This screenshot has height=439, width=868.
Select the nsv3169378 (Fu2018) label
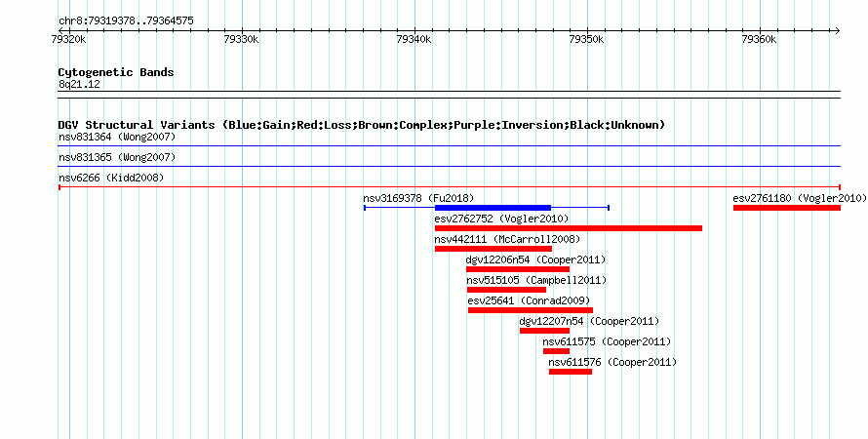coord(418,198)
